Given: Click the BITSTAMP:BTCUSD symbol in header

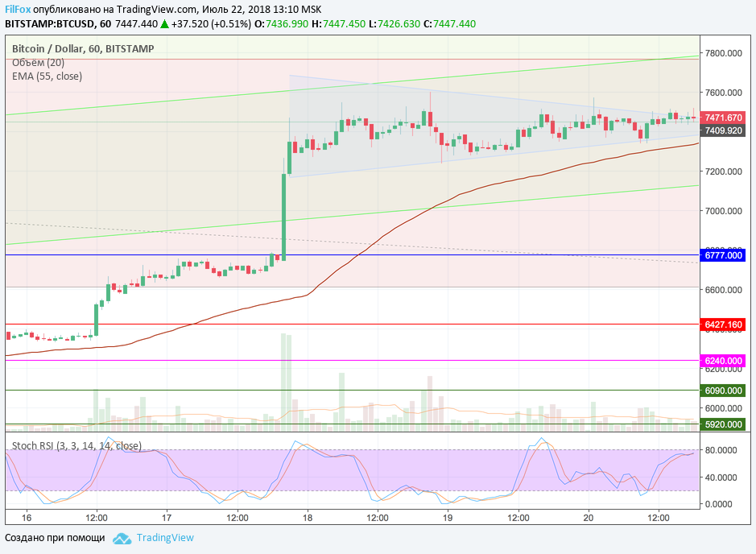Looking at the screenshot, I should [51, 24].
